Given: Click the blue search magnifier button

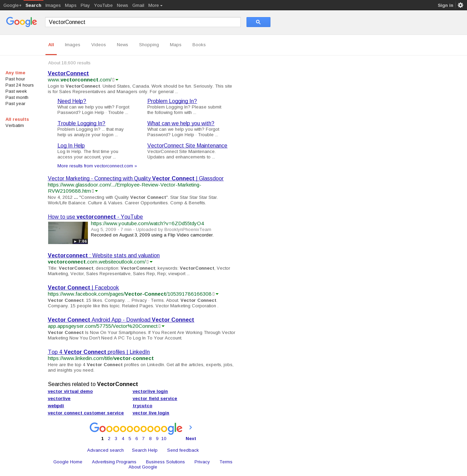Looking at the screenshot, I should 258,22.
